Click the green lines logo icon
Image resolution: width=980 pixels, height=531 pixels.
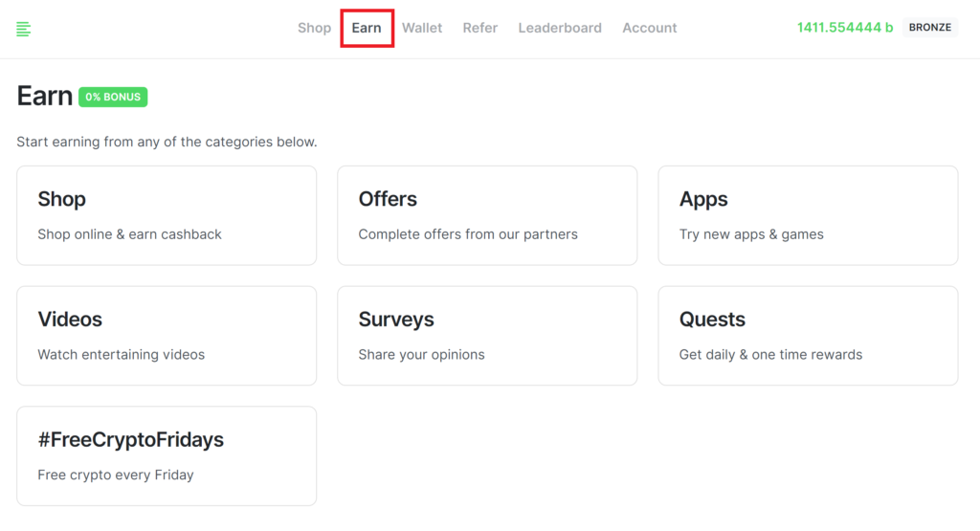24,29
